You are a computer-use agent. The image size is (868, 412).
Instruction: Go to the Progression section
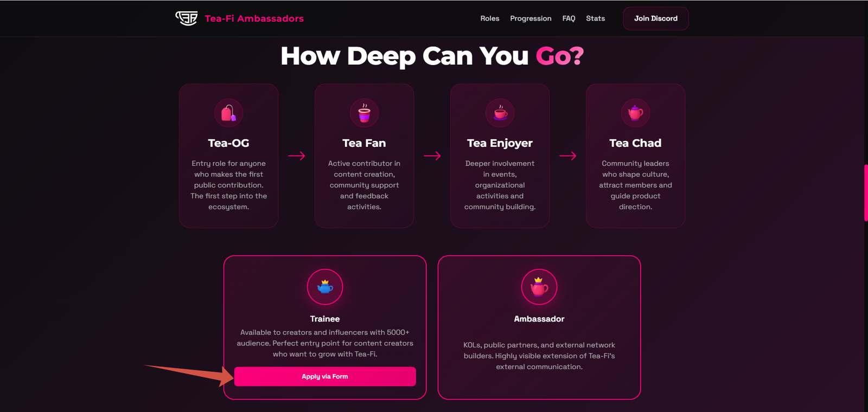[x=531, y=18]
